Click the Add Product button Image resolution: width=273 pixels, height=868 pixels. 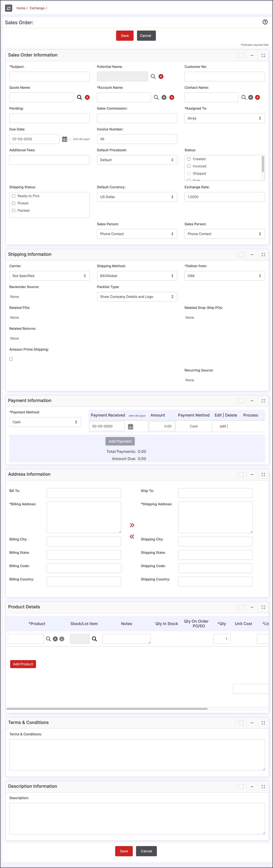tap(23, 664)
